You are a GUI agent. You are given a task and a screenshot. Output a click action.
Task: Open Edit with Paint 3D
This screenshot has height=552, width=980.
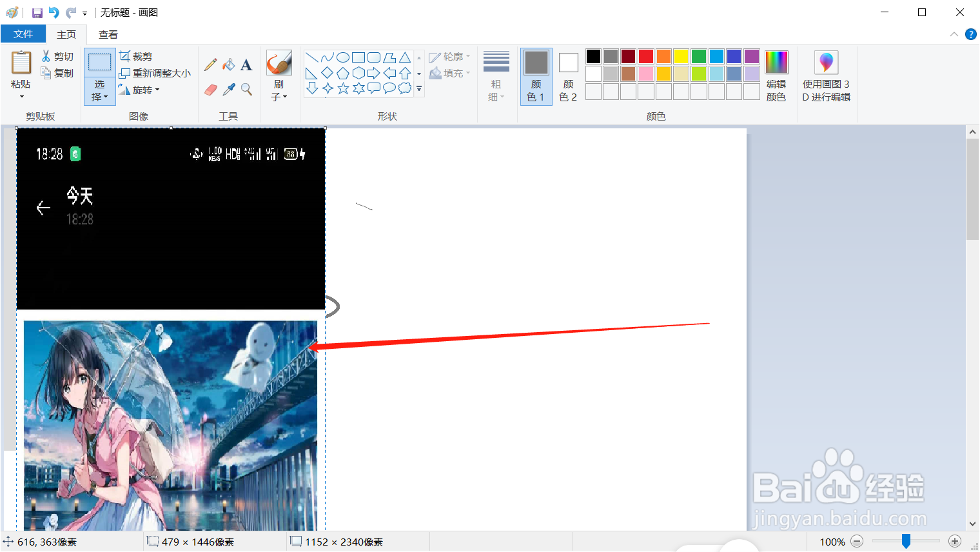tap(827, 75)
